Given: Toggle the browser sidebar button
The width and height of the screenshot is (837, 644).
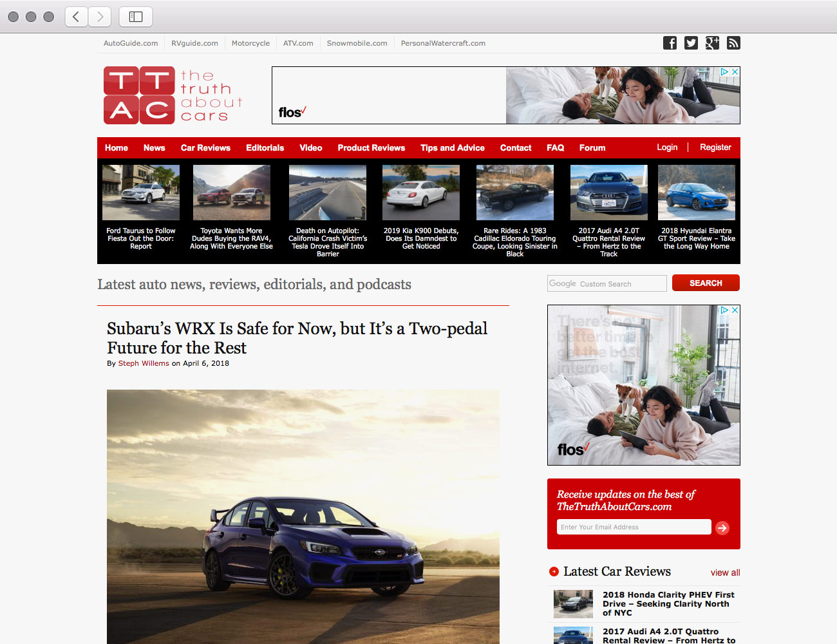Looking at the screenshot, I should pyautogui.click(x=136, y=17).
